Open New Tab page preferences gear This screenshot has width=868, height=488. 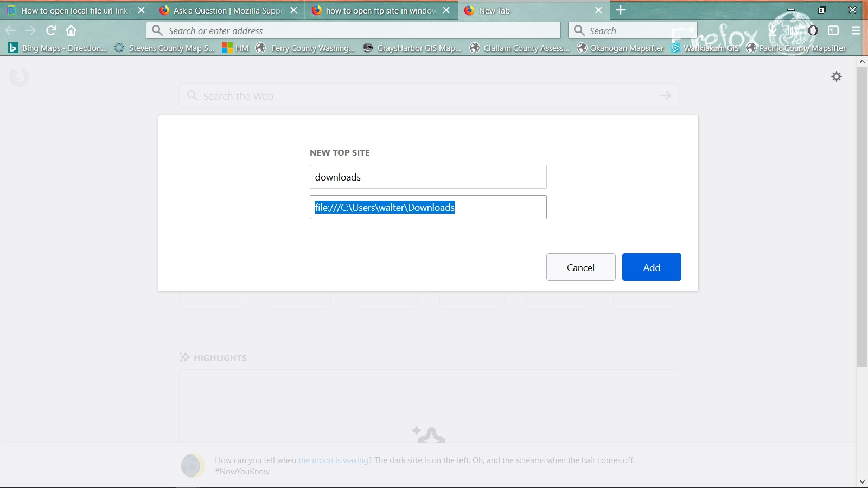[837, 76]
